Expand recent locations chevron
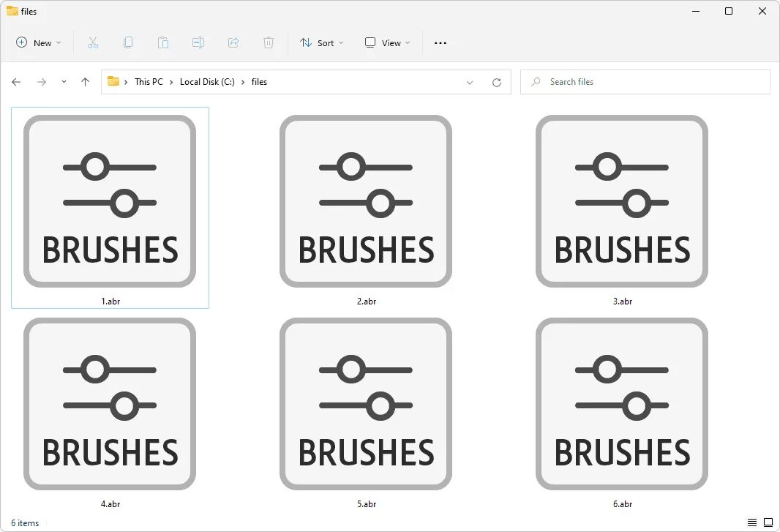This screenshot has width=780, height=532. pyautogui.click(x=64, y=82)
